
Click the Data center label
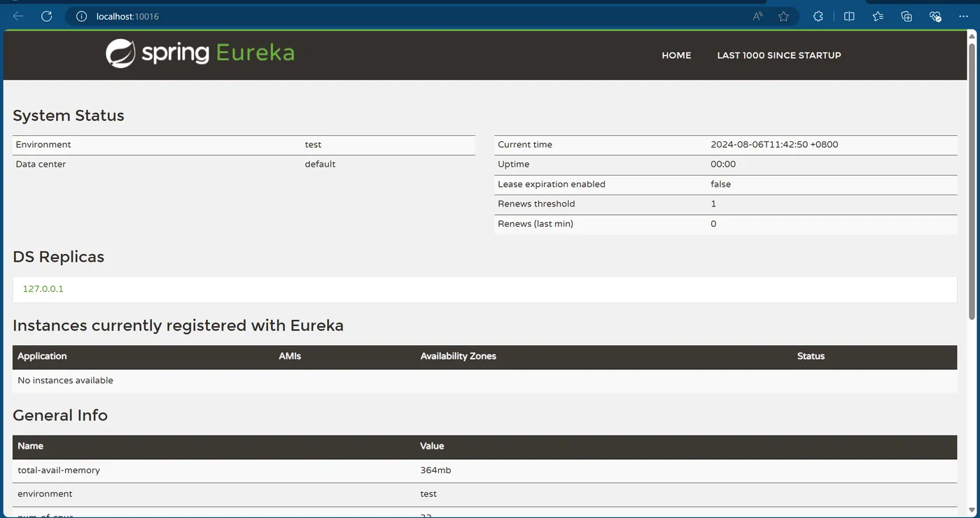click(42, 164)
